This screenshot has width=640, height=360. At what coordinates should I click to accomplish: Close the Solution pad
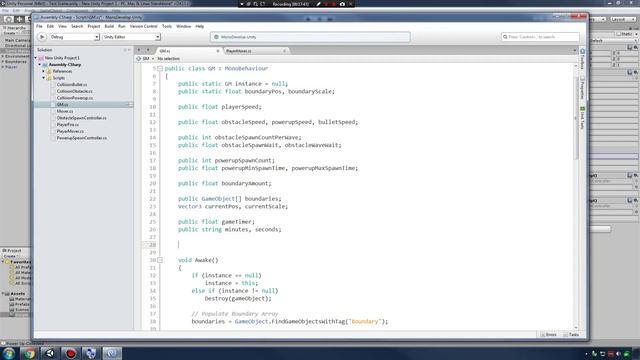(129, 50)
